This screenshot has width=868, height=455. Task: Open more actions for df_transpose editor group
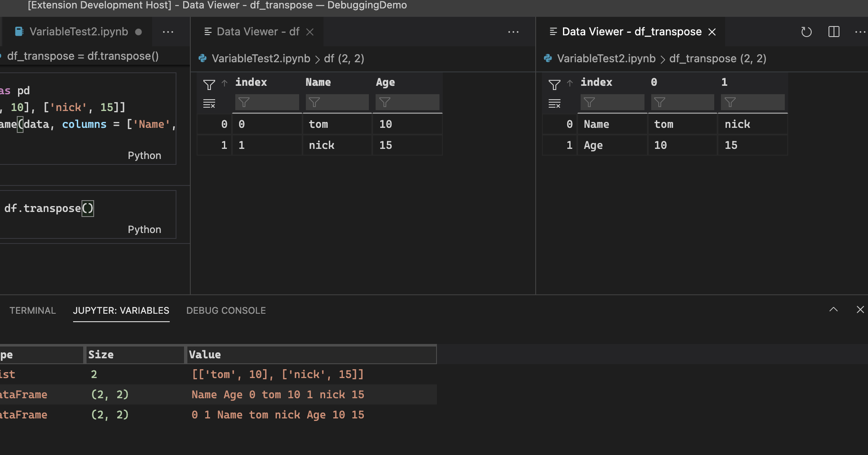click(x=860, y=32)
